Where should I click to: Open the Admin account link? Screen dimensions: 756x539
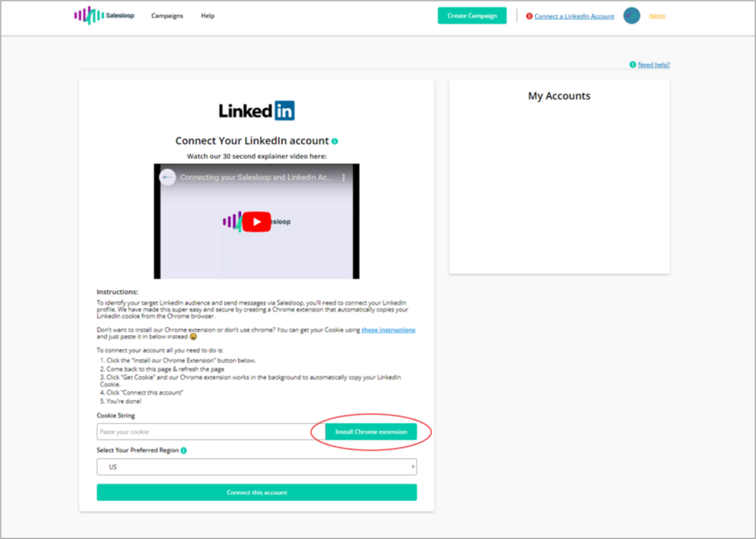point(656,16)
